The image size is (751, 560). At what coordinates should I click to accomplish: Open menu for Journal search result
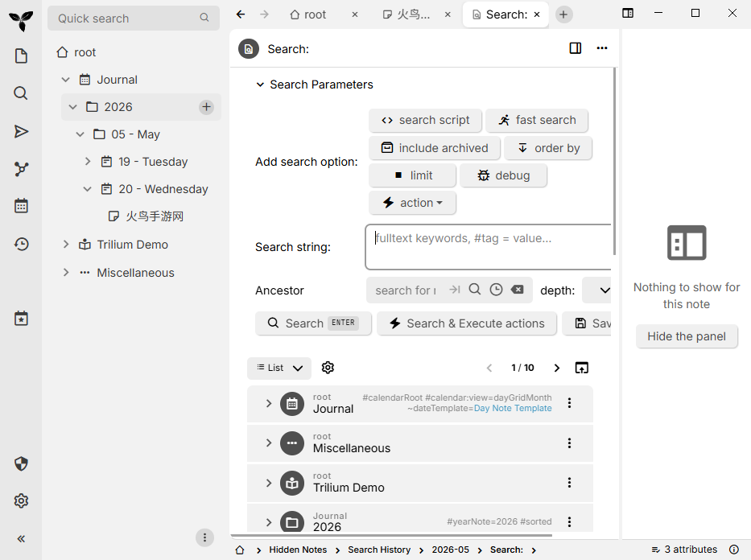(x=569, y=403)
